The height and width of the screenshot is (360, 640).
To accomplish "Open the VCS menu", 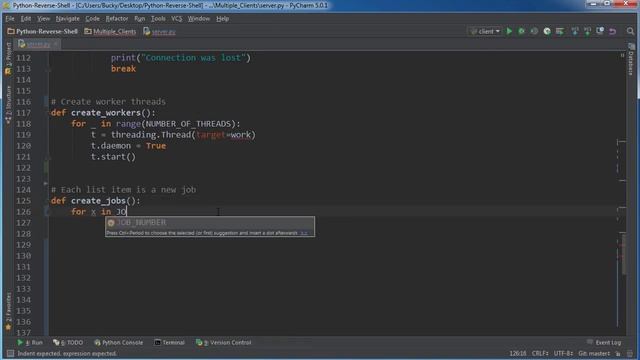I will click(177, 19).
